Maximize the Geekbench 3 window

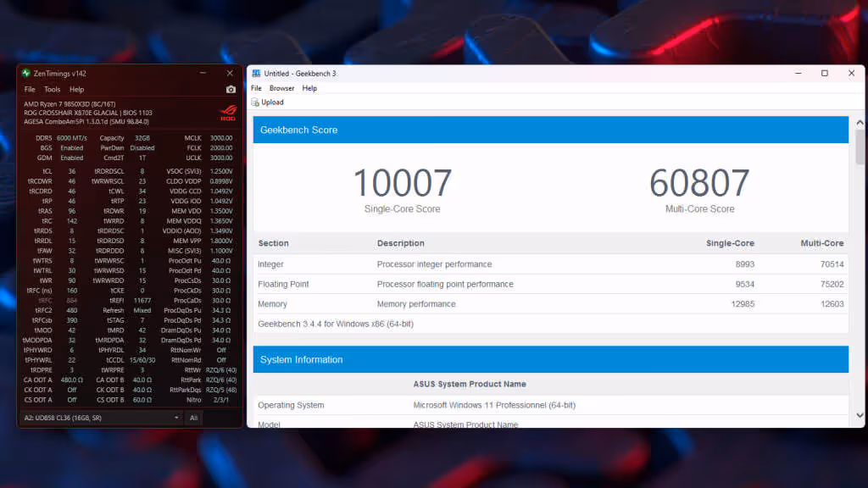point(825,73)
